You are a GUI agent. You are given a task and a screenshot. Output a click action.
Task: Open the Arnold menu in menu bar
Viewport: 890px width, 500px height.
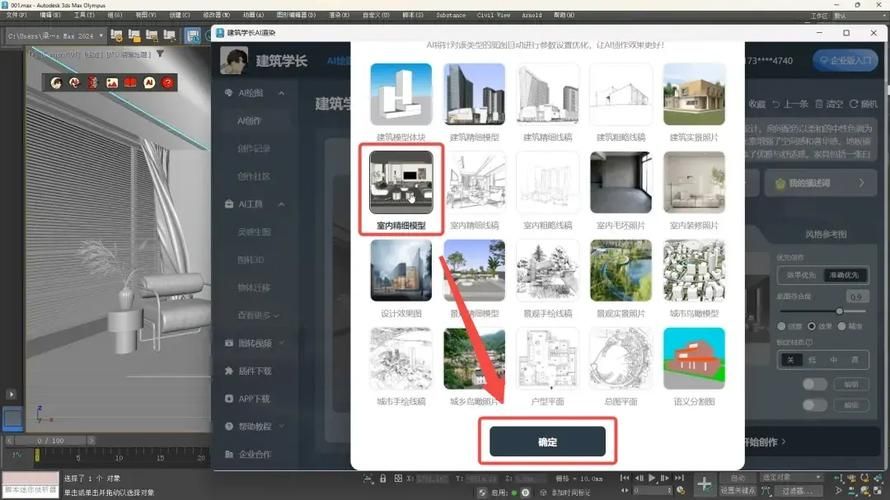click(531, 15)
